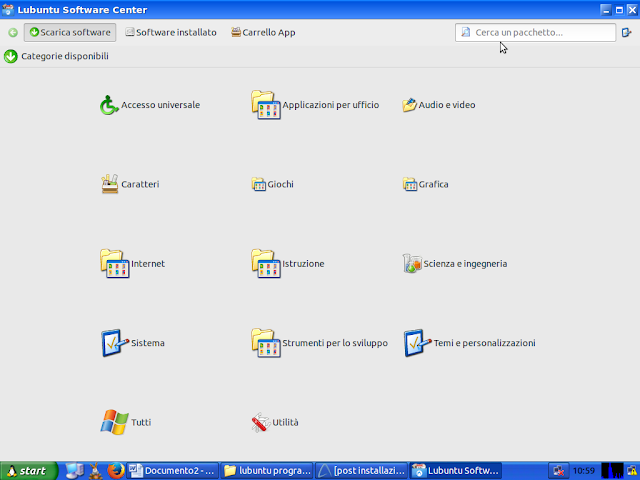
Task: Open Temi e personalizzazioni category icon
Action: (417, 343)
